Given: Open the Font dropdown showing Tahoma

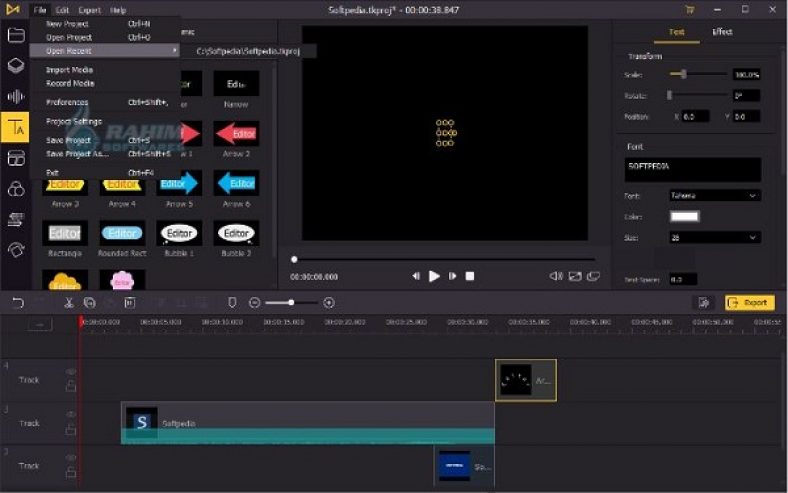Looking at the screenshot, I should (x=714, y=196).
